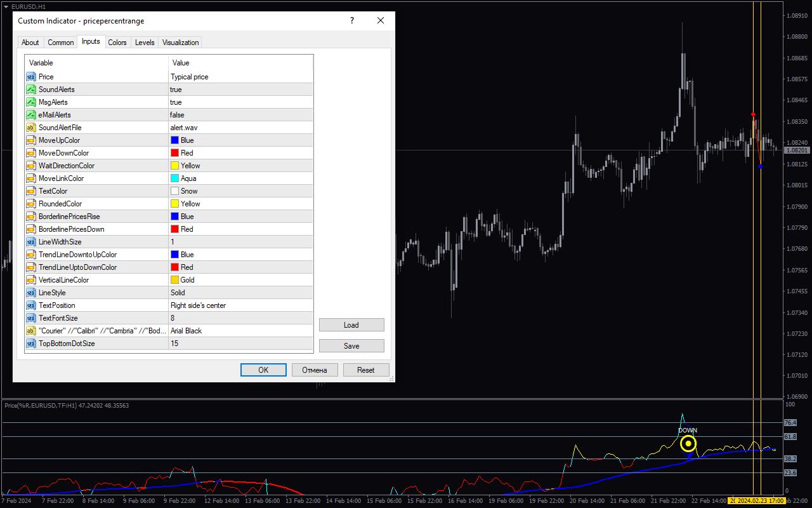Click the SoundAlertFile string icon
This screenshot has height=508, width=812.
(x=31, y=128)
